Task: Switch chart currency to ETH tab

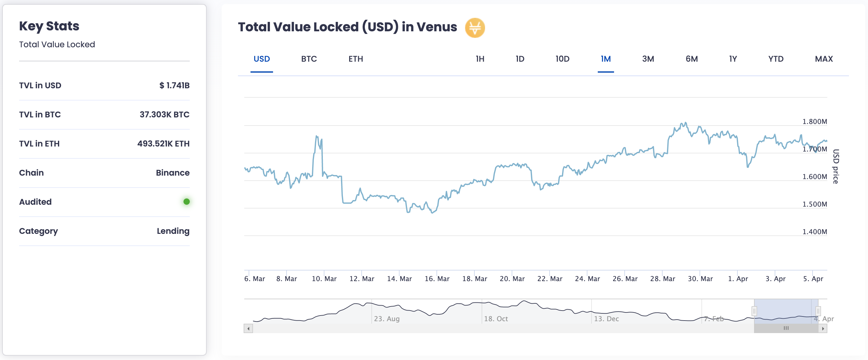Action: (355, 59)
